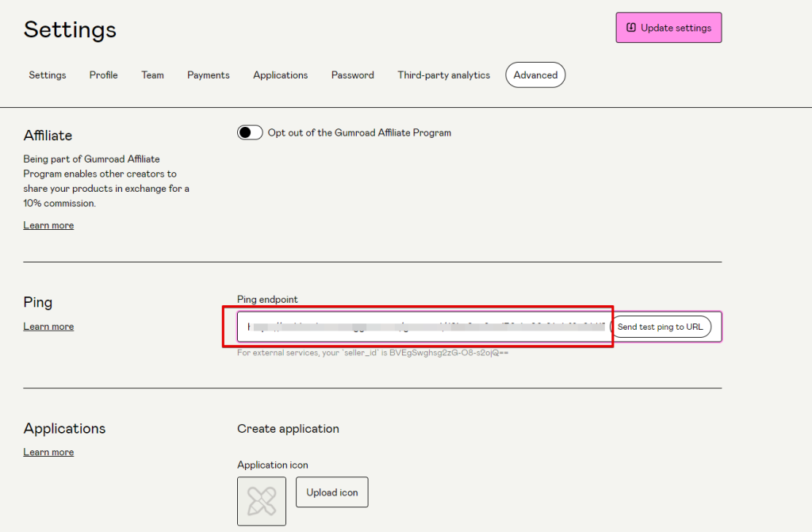Select the Advanced tab

(535, 75)
